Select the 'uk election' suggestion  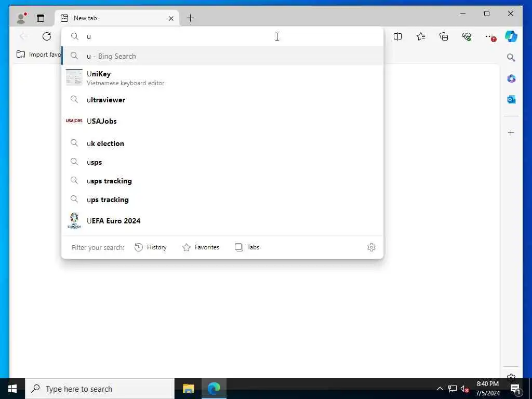tap(222, 143)
